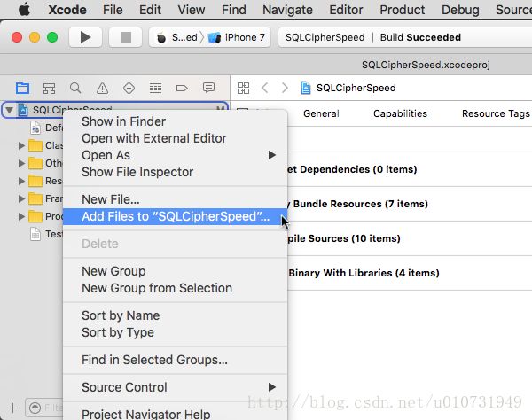Show the Debug navigator
The height and width of the screenshot is (420, 532).
[155, 88]
